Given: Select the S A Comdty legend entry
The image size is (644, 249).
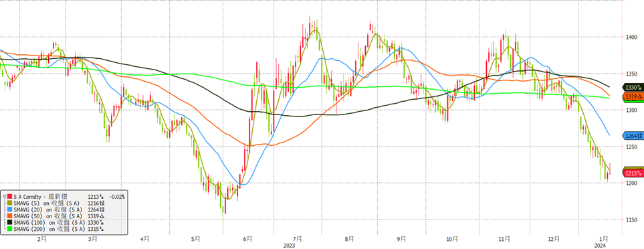Looking at the screenshot, I should (x=40, y=196).
